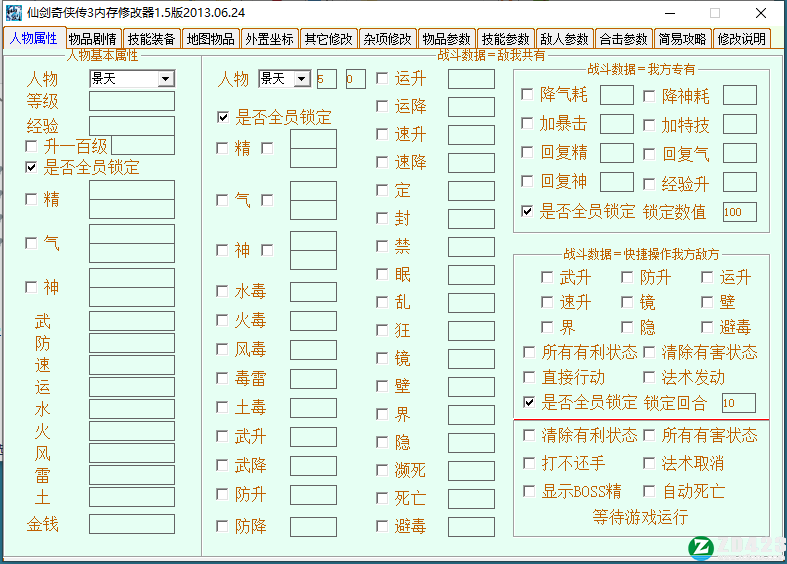
Task: Tick the 神 checkbox in basic attributes
Action: point(31,287)
